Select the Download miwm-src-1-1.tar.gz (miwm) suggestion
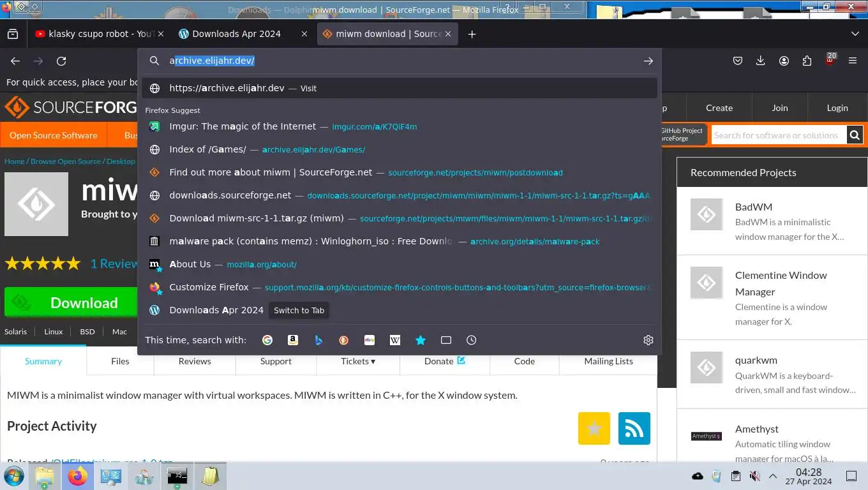 pyautogui.click(x=400, y=218)
